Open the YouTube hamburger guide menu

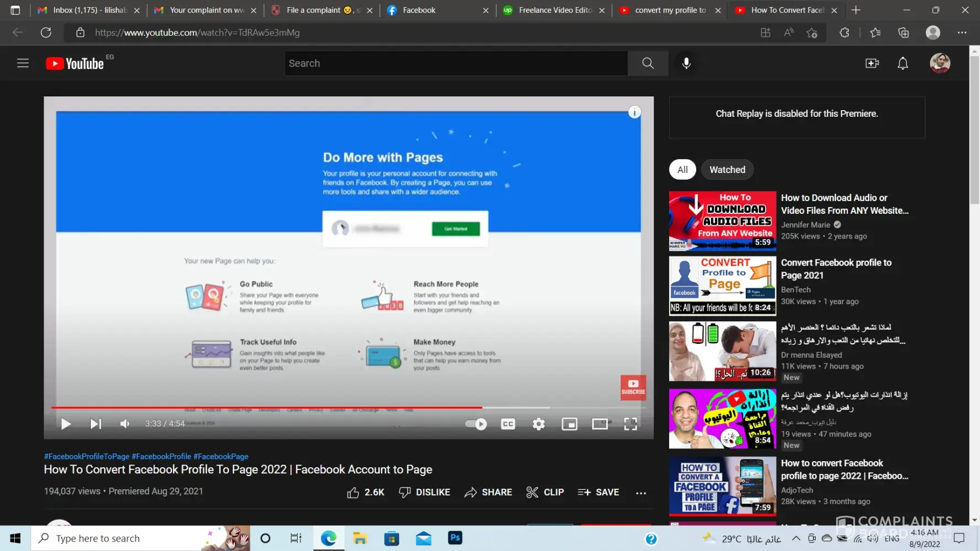click(x=23, y=63)
